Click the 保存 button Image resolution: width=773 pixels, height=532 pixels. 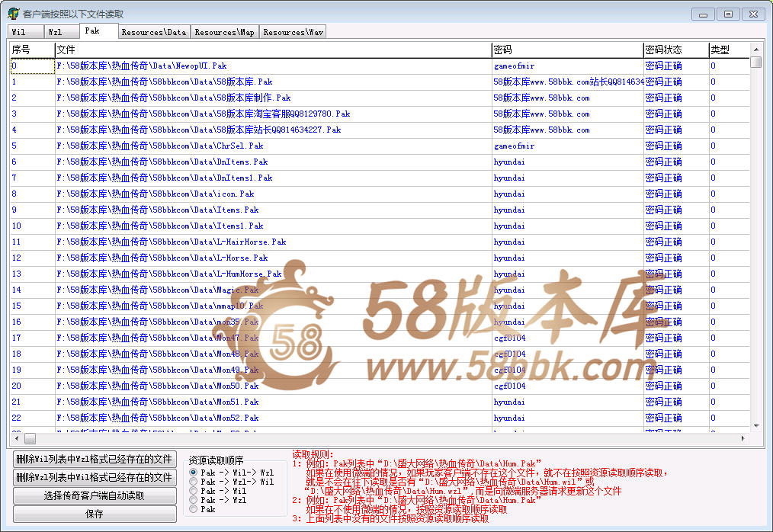pos(95,514)
